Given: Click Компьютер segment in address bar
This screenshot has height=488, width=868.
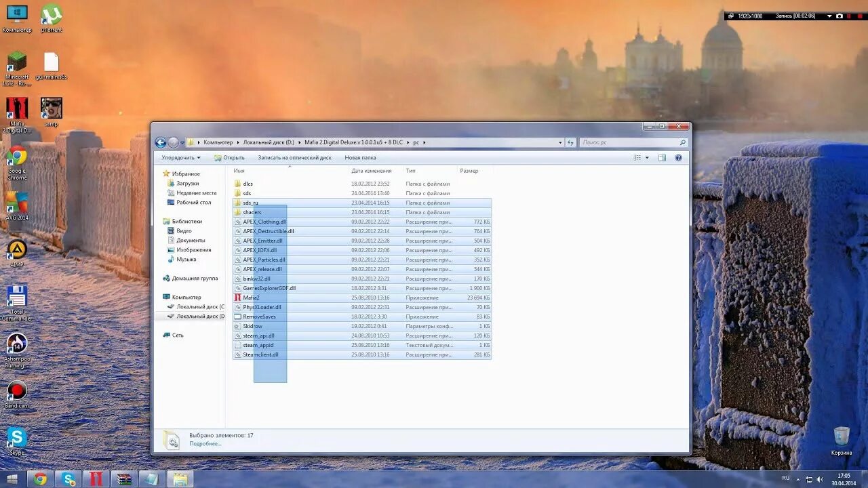Looking at the screenshot, I should (x=218, y=142).
